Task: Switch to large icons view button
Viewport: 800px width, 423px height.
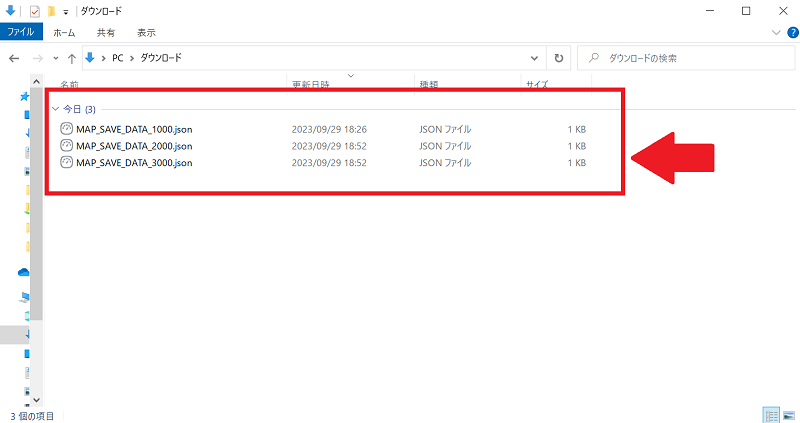Action: 788,414
